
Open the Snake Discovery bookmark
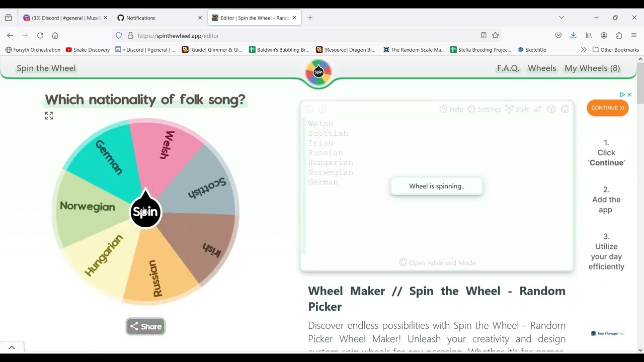pos(88,50)
